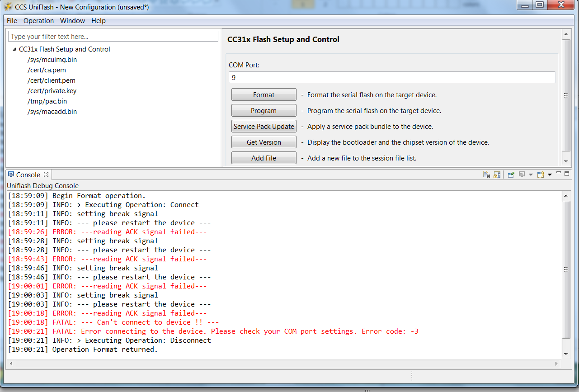Click the Service Pack Update button
Image resolution: width=579 pixels, height=392 pixels.
(x=264, y=127)
